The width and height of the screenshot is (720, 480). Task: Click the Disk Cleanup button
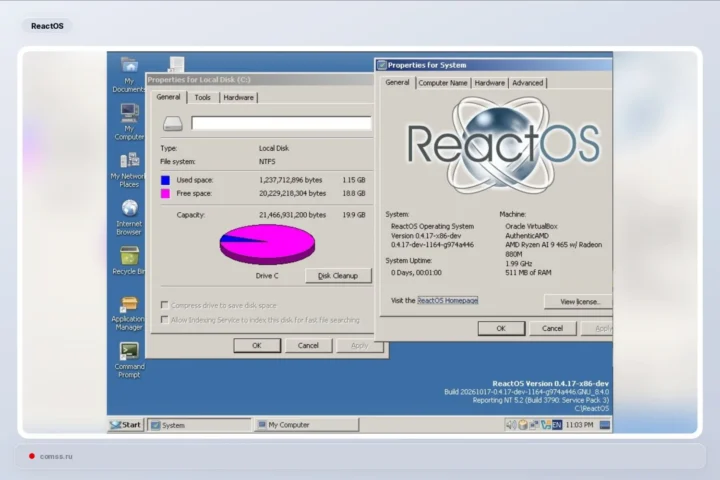pos(338,276)
